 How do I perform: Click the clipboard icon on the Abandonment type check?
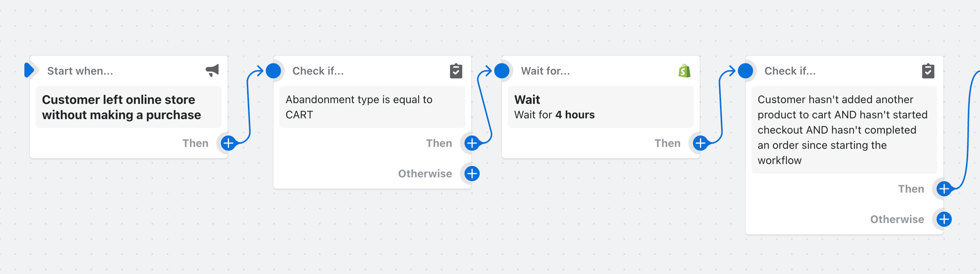456,71
